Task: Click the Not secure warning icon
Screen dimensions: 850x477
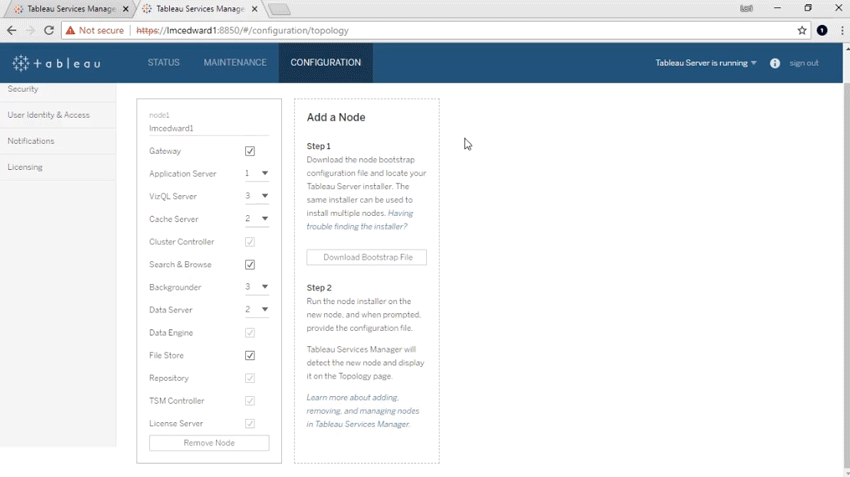Action: pos(71,31)
